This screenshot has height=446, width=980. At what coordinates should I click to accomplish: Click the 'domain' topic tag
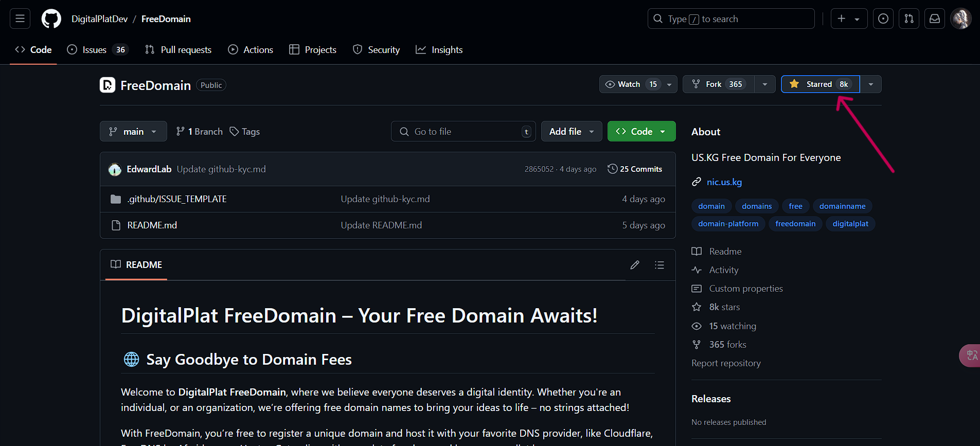coord(711,206)
